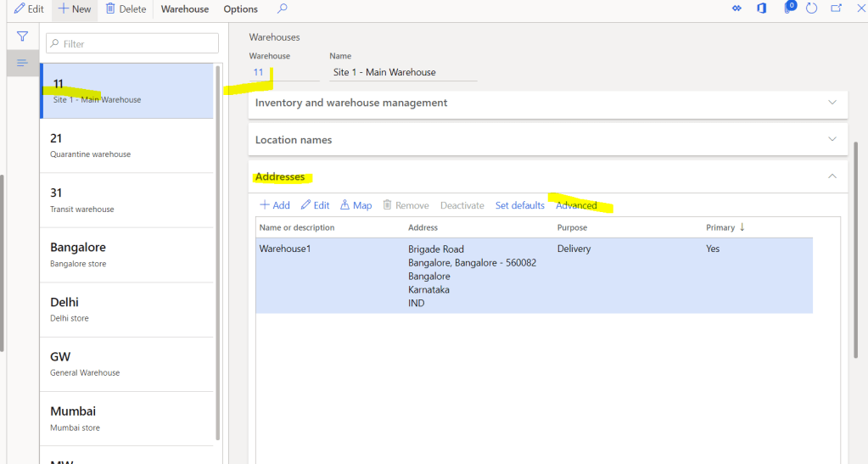Select the Bangalore store warehouse
This screenshot has height=464, width=868.
point(127,254)
